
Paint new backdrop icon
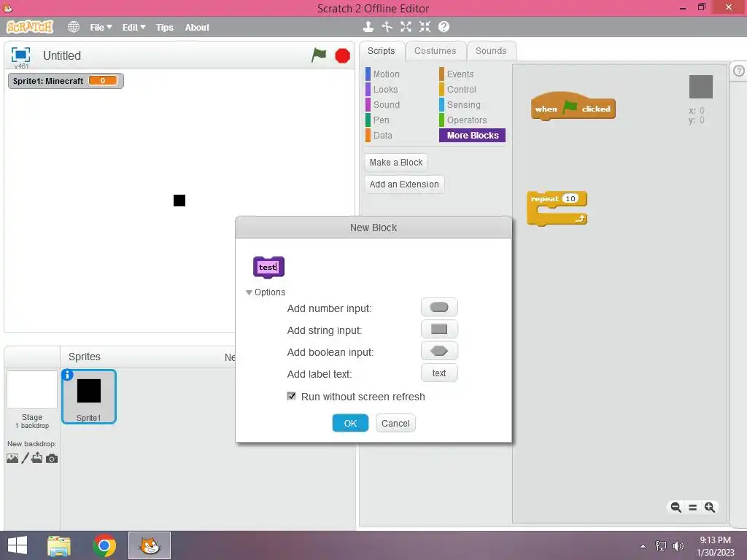tap(26, 459)
